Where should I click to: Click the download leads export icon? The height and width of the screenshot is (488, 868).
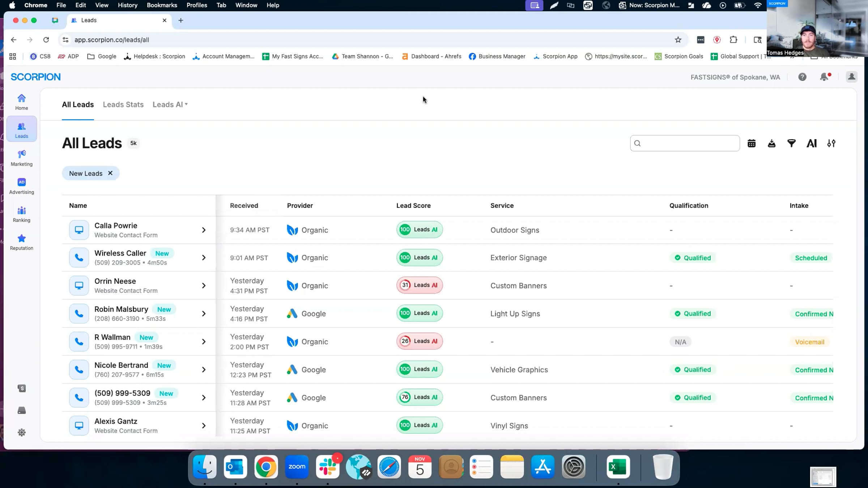pos(771,144)
